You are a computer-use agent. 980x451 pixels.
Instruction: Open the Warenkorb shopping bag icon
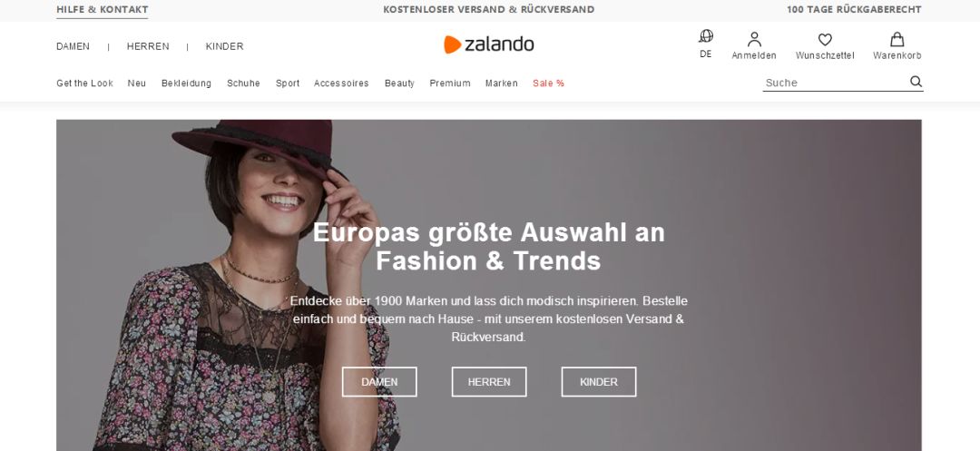897,39
